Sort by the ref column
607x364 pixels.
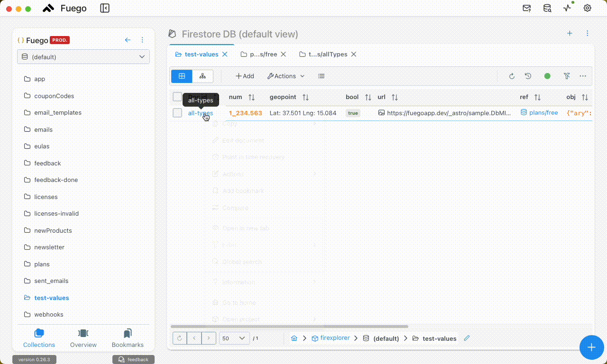[x=537, y=97]
